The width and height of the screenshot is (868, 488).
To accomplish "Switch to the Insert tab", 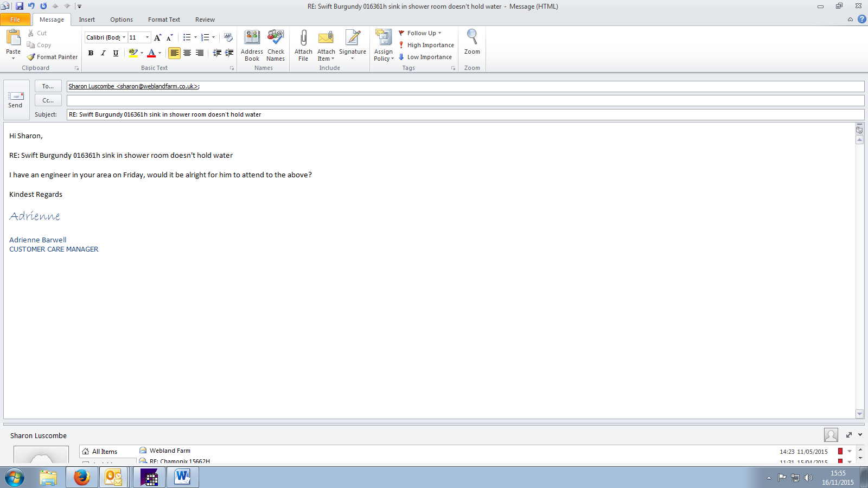I will 87,20.
